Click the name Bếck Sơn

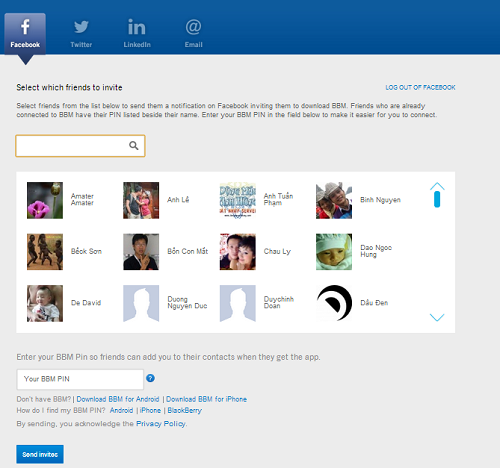(86, 251)
